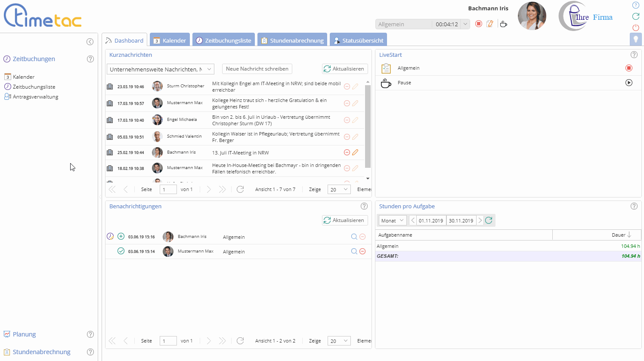The image size is (644, 361).
Task: Click the power logout icon
Action: tap(635, 28)
